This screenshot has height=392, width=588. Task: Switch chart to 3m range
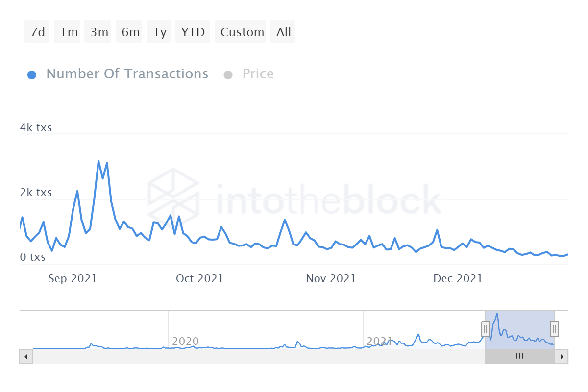98,32
